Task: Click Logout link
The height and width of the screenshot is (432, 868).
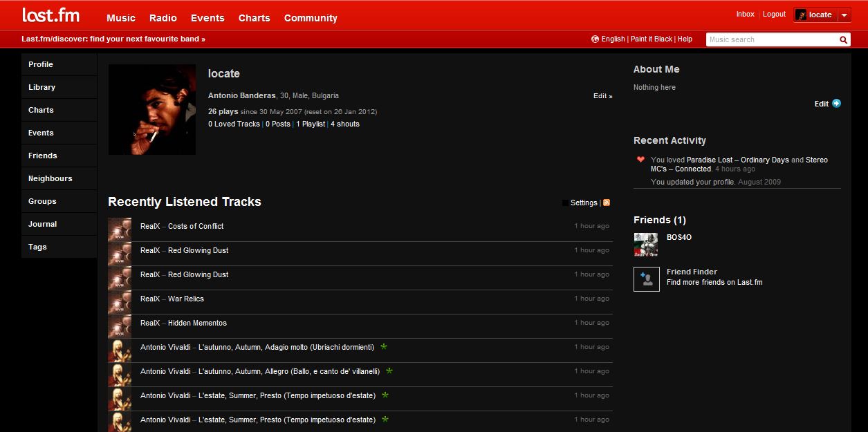Action: [774, 14]
